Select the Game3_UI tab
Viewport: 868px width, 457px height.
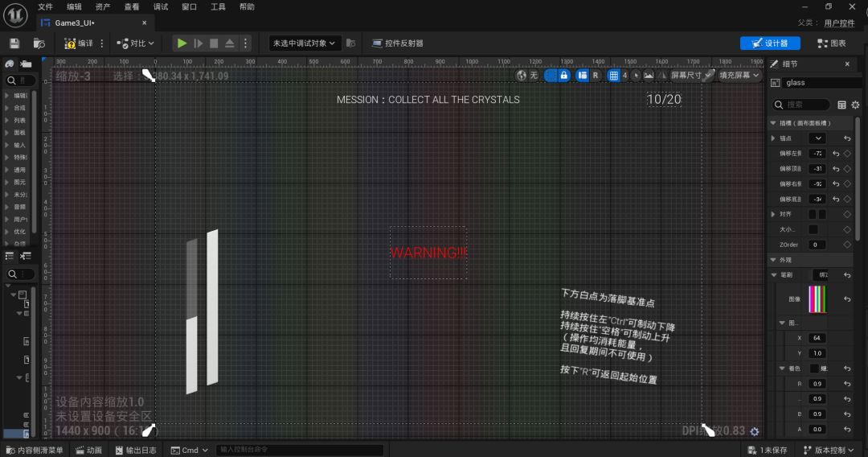click(74, 23)
